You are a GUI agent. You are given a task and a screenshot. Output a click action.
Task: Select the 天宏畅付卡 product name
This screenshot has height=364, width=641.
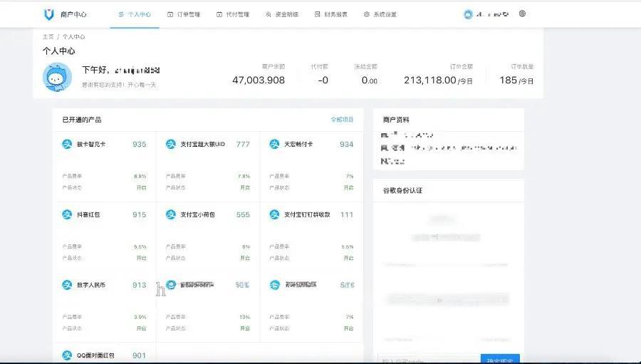click(x=298, y=144)
